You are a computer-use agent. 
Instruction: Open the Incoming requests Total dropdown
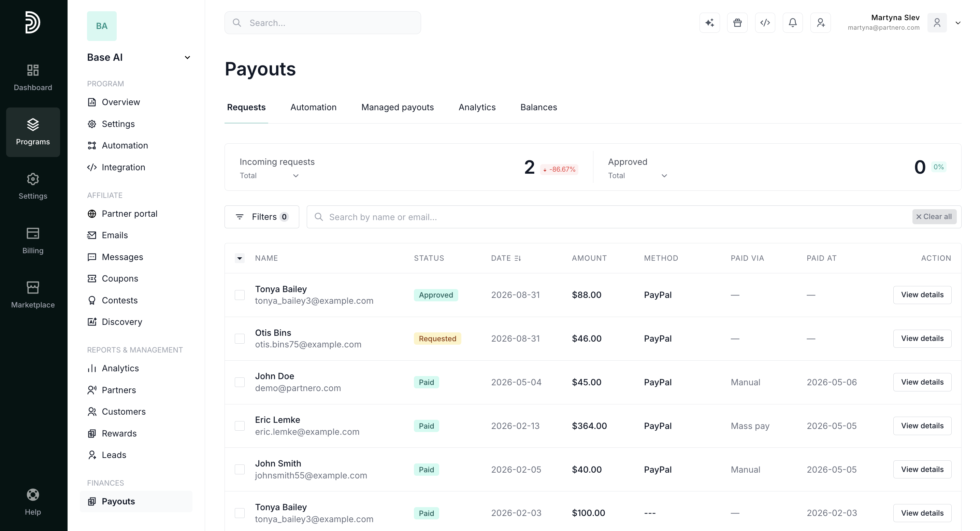pos(269,176)
